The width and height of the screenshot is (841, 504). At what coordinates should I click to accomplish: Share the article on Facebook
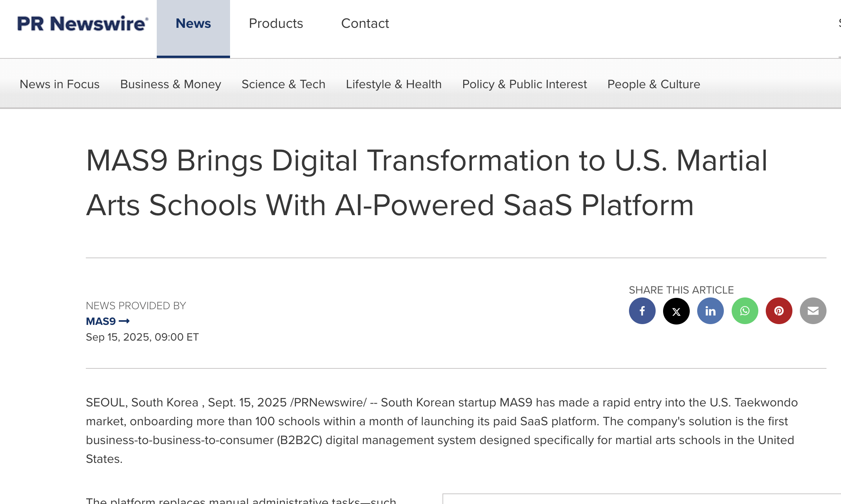[642, 311]
